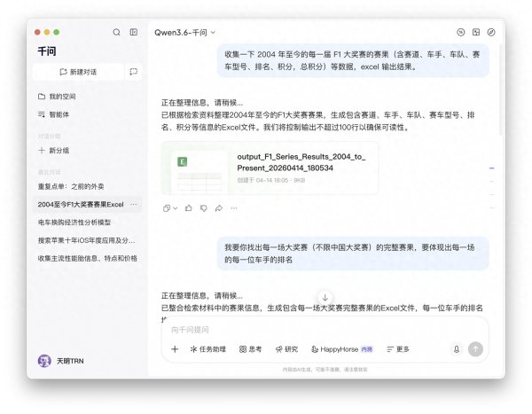This screenshot has width=532, height=414.
Task: Open more actions below the first response
Action: 234,208
